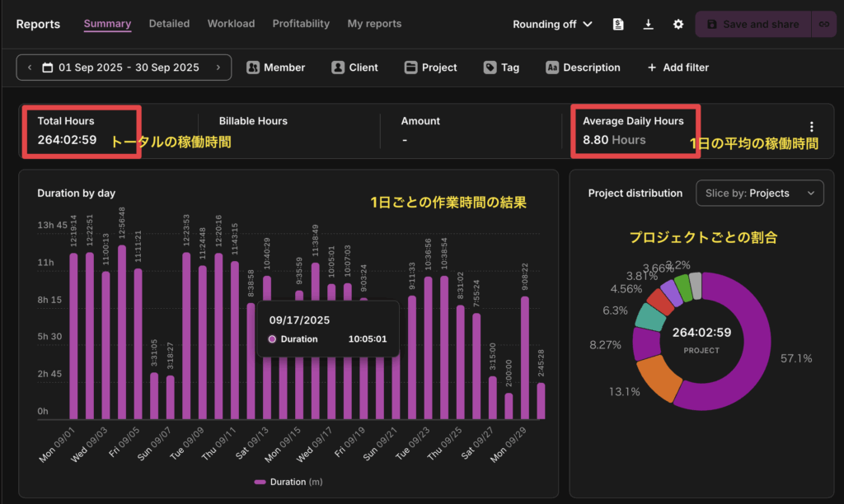Image resolution: width=844 pixels, height=504 pixels.
Task: Expand the Rounding off dropdown
Action: pos(552,25)
